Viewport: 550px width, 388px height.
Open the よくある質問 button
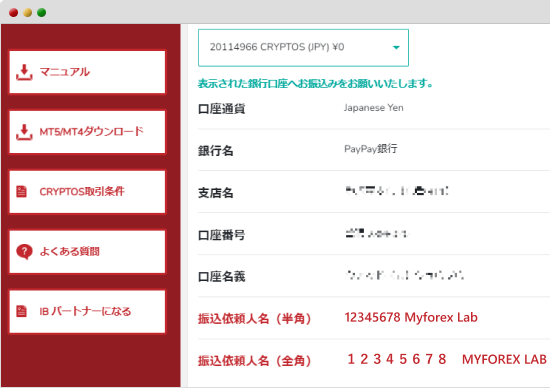coord(87,252)
